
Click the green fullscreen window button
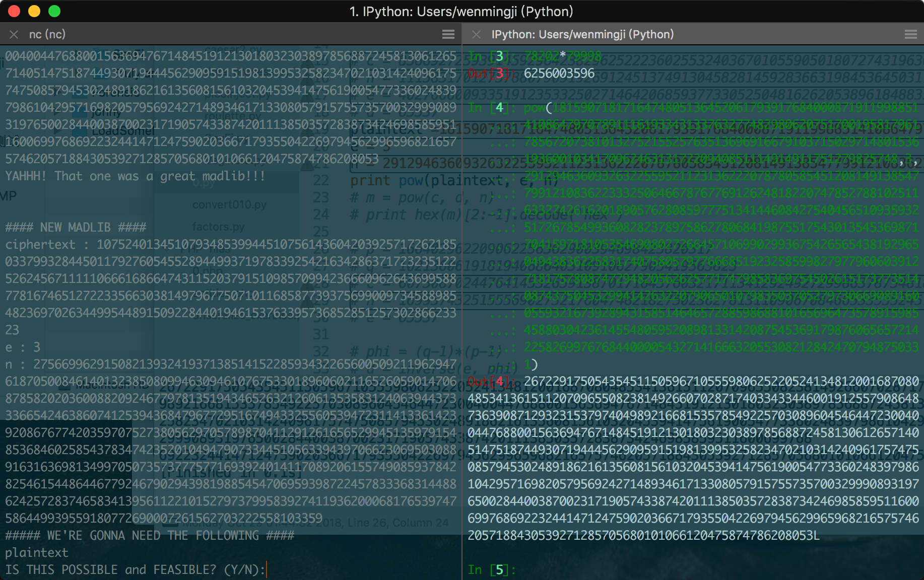coord(54,11)
